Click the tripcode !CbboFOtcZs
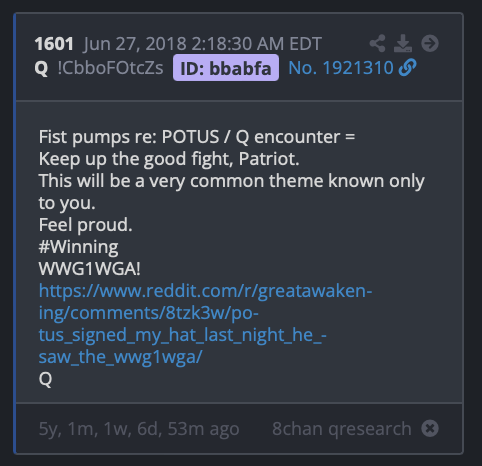The height and width of the screenshot is (466, 482). point(110,68)
